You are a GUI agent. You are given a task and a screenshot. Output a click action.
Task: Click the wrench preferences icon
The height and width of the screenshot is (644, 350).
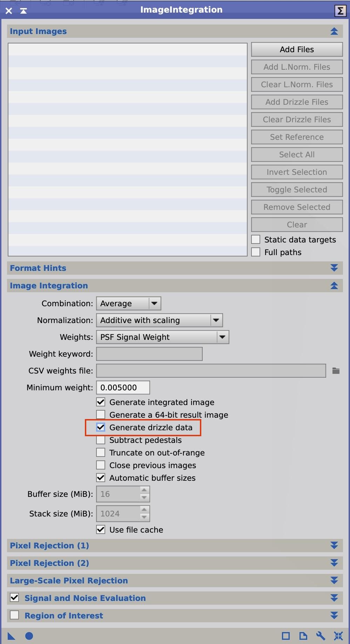click(x=321, y=636)
